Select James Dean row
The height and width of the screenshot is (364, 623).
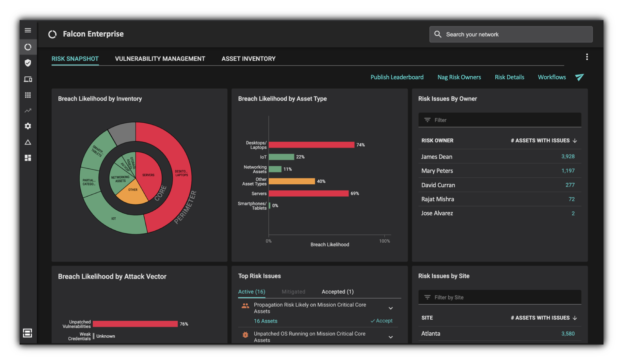click(500, 157)
